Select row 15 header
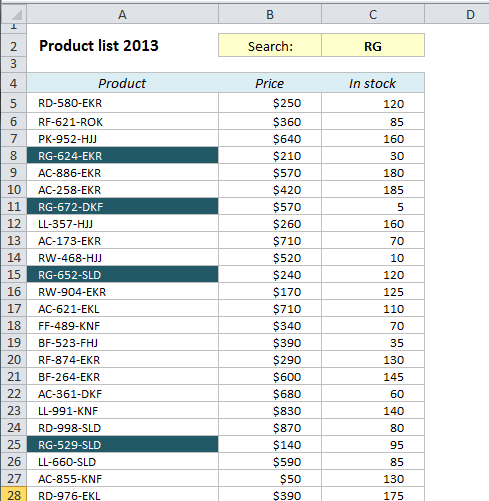 coord(14,274)
